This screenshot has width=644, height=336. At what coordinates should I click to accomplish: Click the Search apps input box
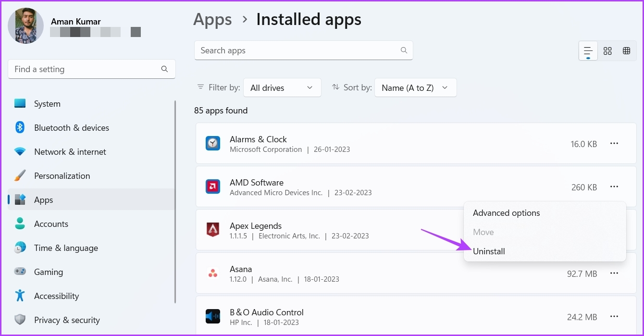[x=298, y=50]
